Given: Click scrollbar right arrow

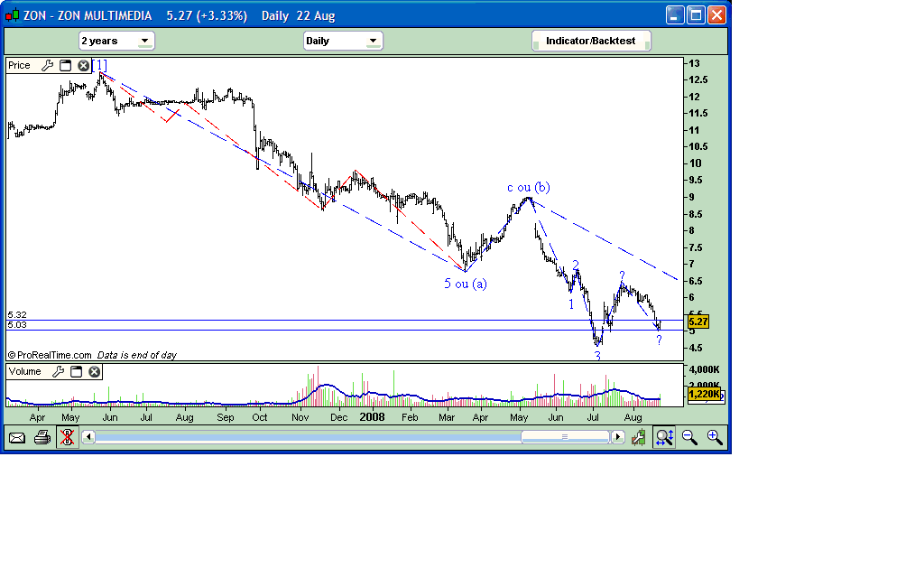Looking at the screenshot, I should (x=617, y=437).
